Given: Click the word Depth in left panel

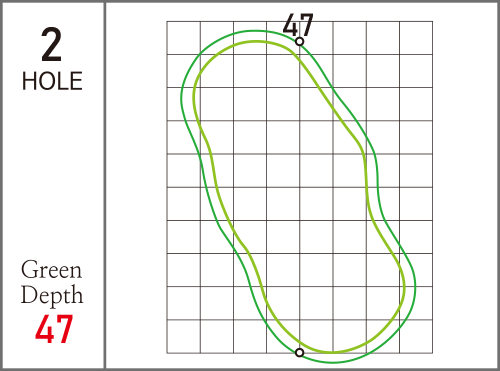Looking at the screenshot, I should click(x=52, y=295).
